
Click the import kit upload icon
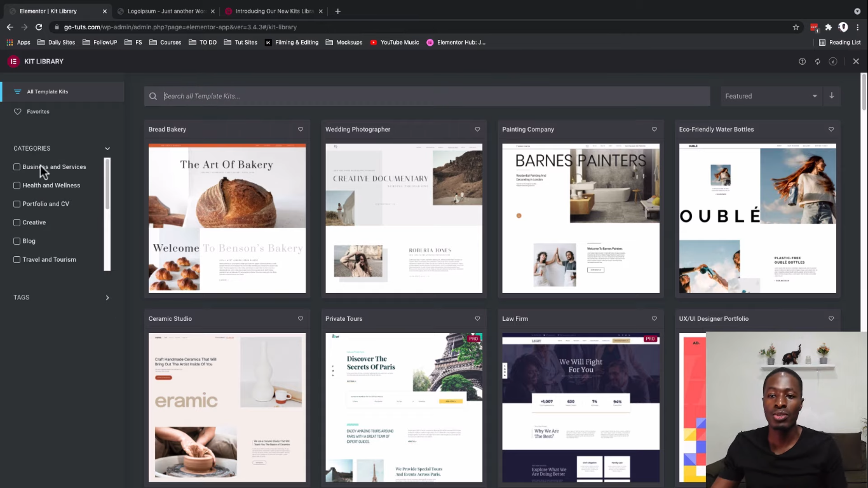802,62
